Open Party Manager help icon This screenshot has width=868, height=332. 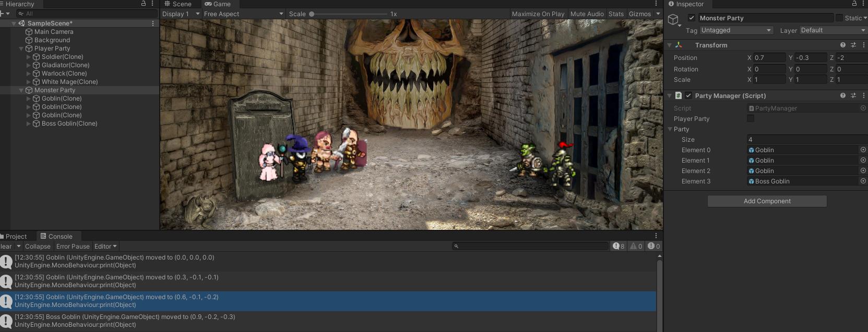click(x=843, y=96)
